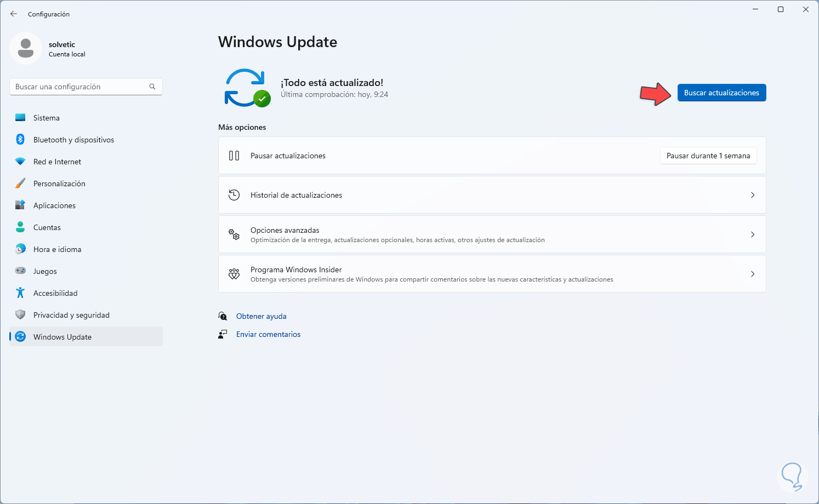The width and height of the screenshot is (819, 504).
Task: Open the Obtener ayuda link
Action: click(261, 316)
